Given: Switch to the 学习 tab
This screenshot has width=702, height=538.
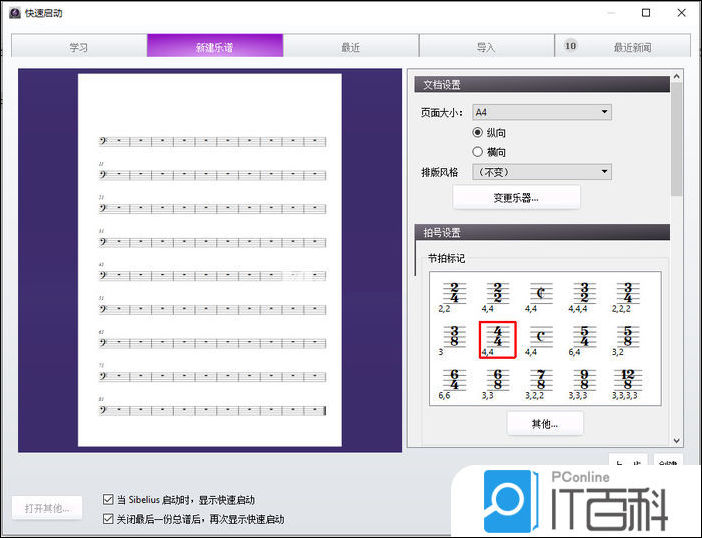Looking at the screenshot, I should [x=79, y=47].
